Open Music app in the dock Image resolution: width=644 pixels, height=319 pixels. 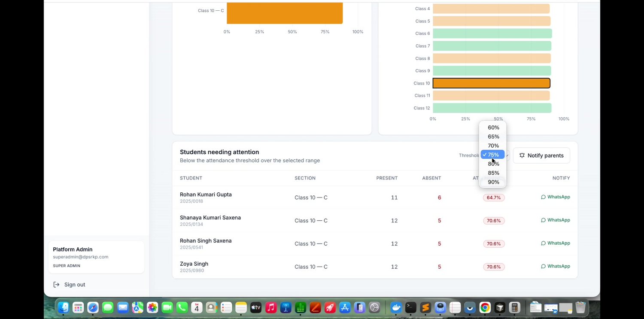(x=270, y=307)
